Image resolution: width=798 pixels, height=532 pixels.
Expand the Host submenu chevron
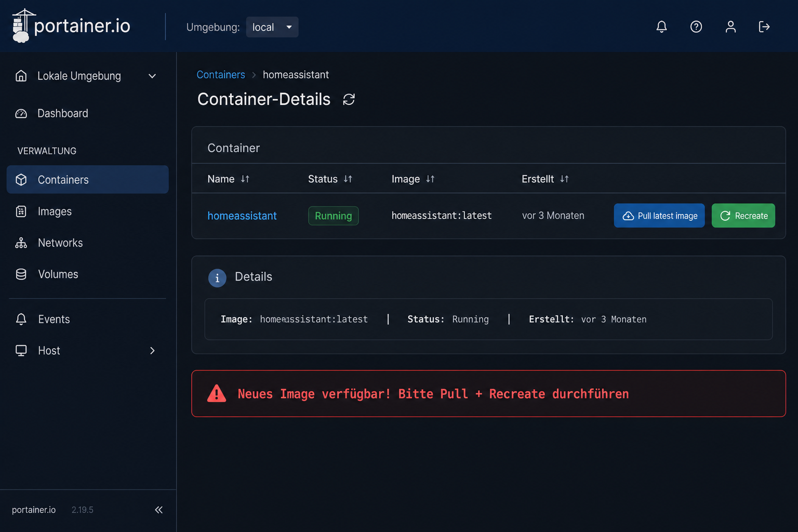pyautogui.click(x=152, y=351)
